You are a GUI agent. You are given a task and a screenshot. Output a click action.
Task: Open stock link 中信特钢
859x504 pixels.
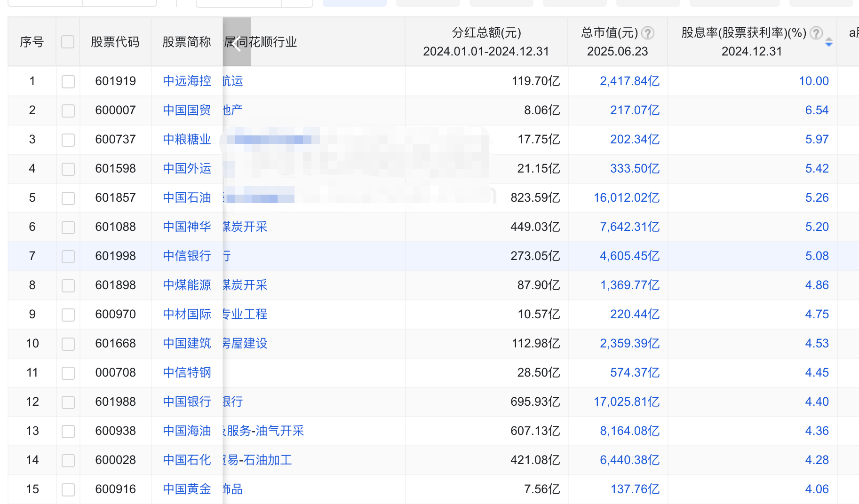[187, 372]
